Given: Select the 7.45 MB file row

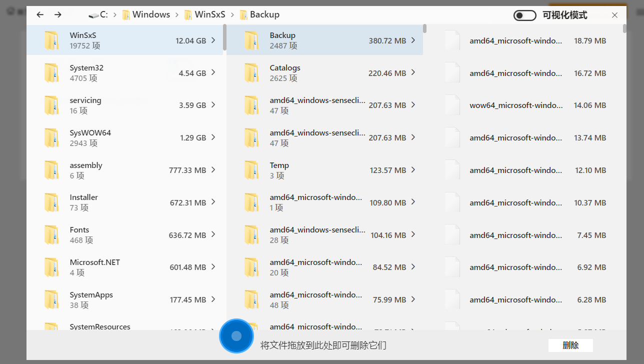Looking at the screenshot, I should [x=524, y=235].
